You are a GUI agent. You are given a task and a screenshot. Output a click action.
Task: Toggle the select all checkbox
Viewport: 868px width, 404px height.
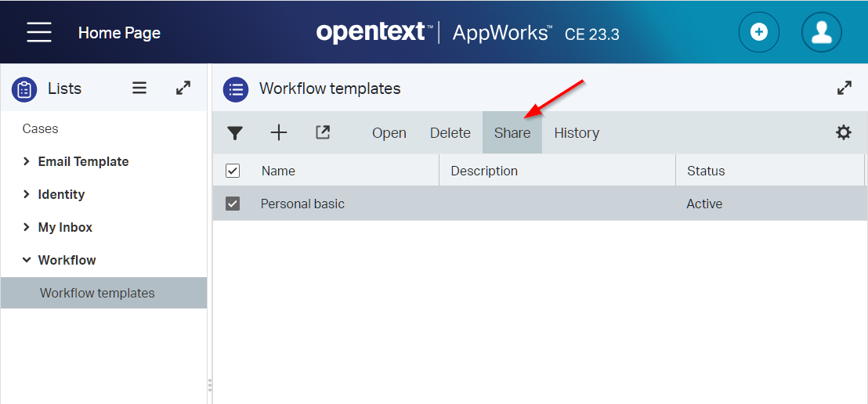click(x=233, y=171)
